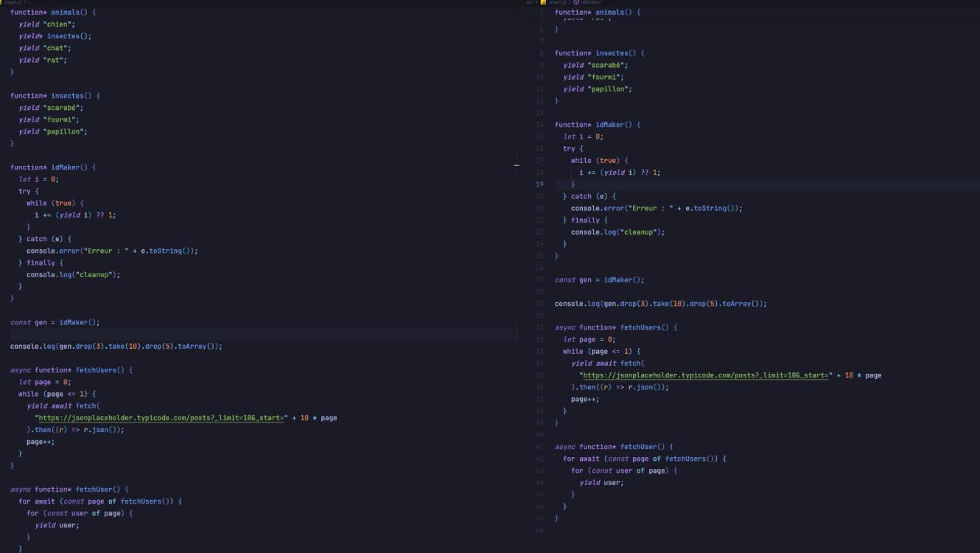Open the jsonplaceholder URL in the right pane
Image resolution: width=980 pixels, height=553 pixels.
[704, 375]
